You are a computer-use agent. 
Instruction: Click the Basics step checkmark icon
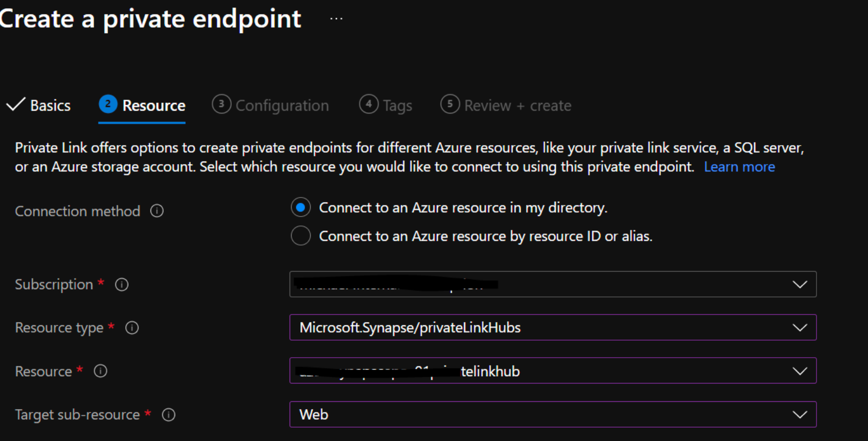[x=15, y=105]
